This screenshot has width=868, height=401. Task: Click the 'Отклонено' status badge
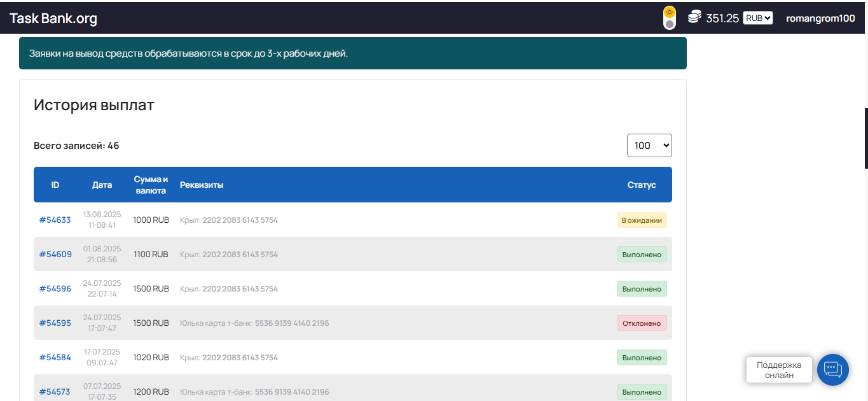[x=642, y=323]
